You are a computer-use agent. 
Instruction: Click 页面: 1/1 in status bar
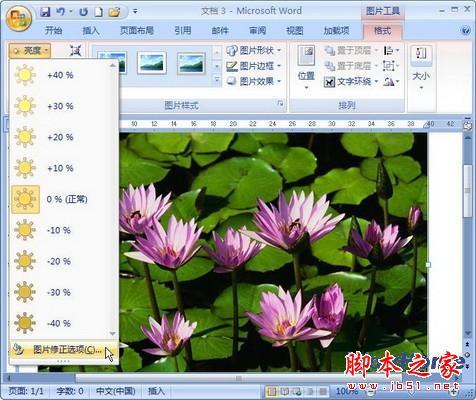tap(26, 391)
